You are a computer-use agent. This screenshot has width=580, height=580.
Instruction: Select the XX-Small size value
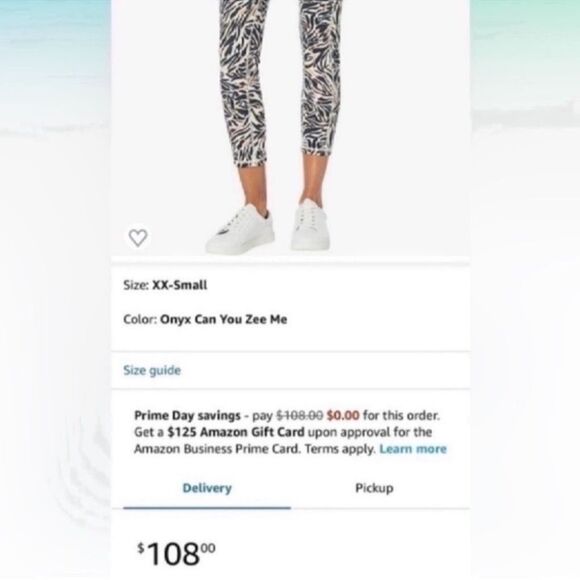tap(180, 285)
